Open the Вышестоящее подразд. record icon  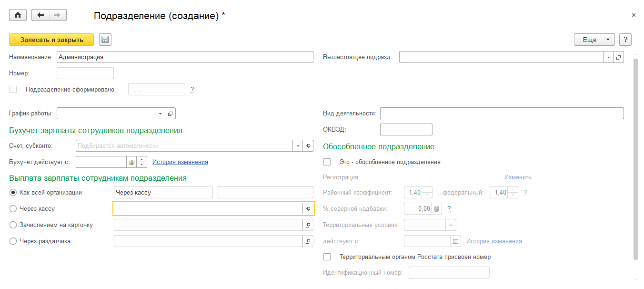tap(618, 57)
